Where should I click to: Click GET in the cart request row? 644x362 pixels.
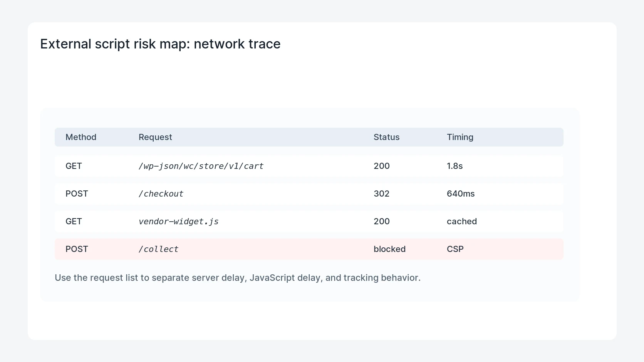tap(74, 166)
